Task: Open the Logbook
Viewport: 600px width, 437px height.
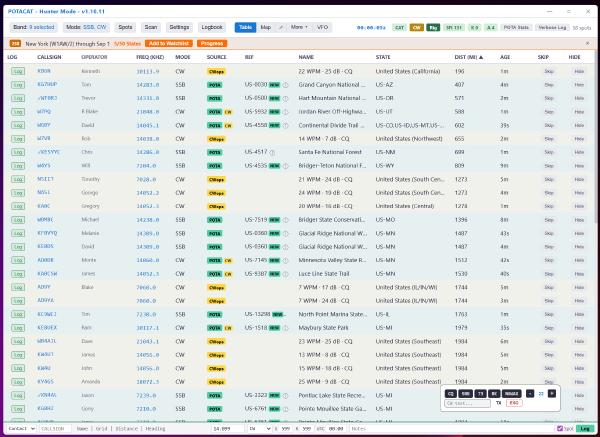Action: click(x=212, y=27)
